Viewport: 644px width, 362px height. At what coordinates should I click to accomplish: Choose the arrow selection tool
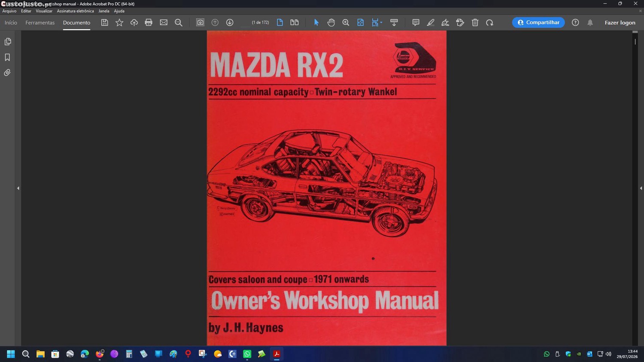pos(316,22)
